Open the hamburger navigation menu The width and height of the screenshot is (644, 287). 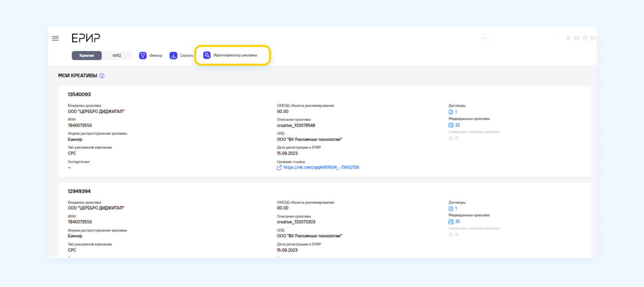pos(55,38)
